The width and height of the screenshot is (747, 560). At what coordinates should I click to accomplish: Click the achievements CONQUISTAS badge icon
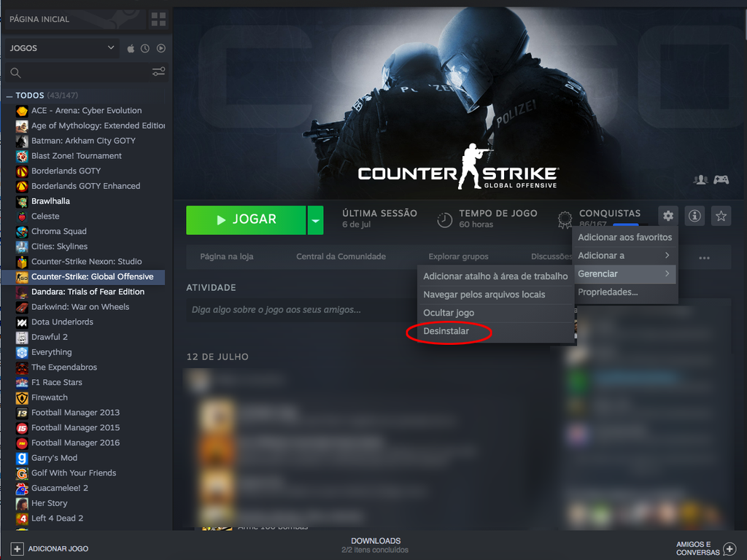click(x=565, y=219)
